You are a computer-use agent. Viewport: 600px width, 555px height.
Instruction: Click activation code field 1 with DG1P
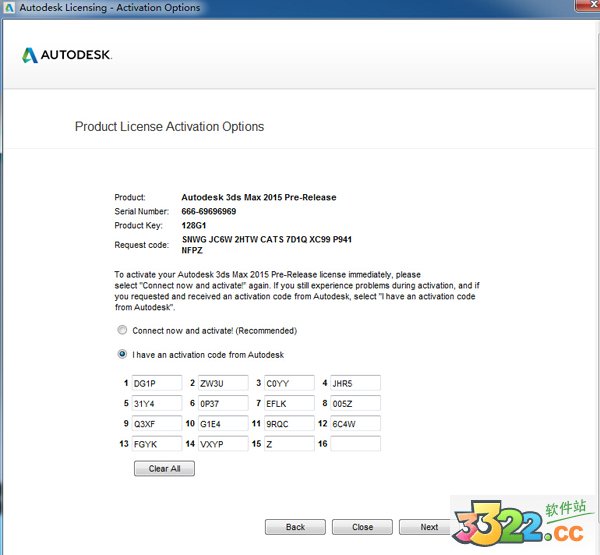156,383
